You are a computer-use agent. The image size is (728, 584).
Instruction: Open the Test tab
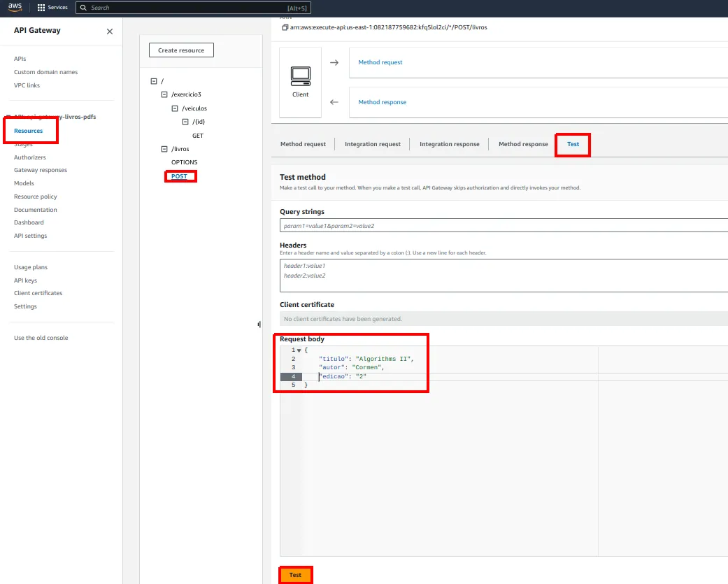coord(573,144)
